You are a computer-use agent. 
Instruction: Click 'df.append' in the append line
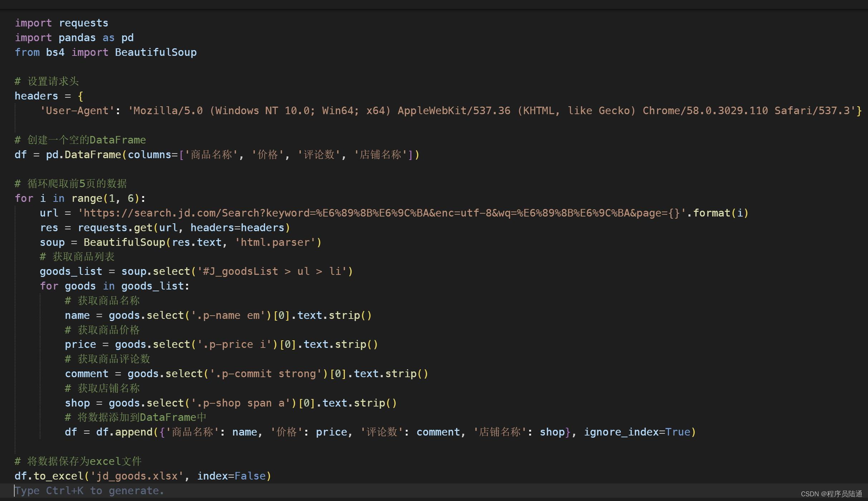tap(125, 432)
